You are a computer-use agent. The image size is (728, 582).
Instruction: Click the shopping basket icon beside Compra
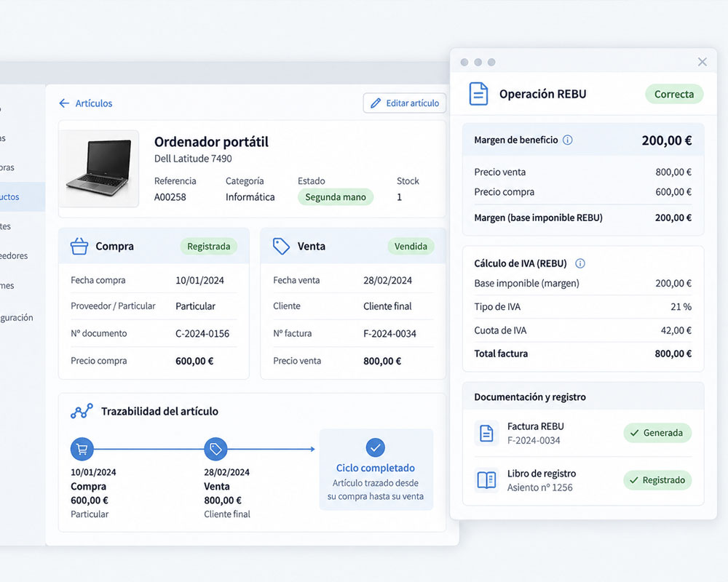click(79, 246)
